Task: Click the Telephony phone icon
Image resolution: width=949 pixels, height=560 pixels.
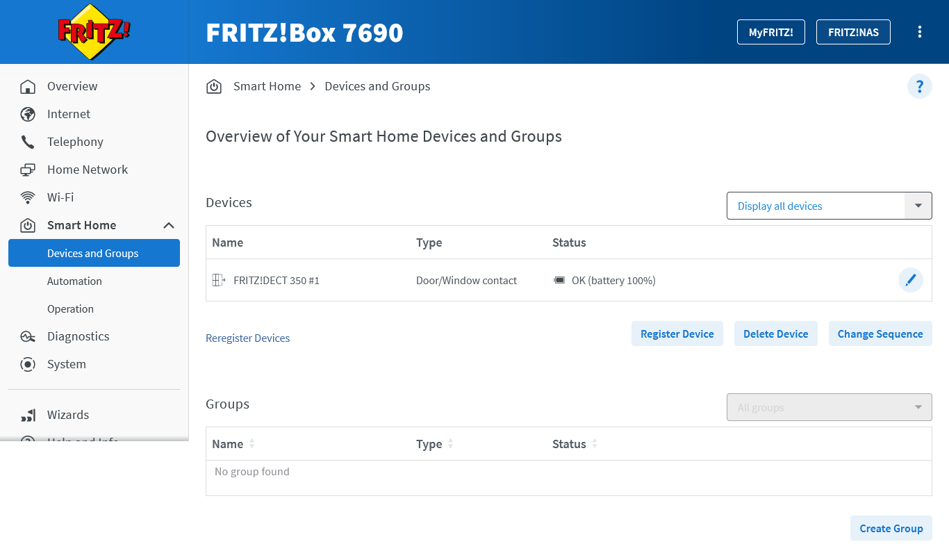Action: point(28,142)
